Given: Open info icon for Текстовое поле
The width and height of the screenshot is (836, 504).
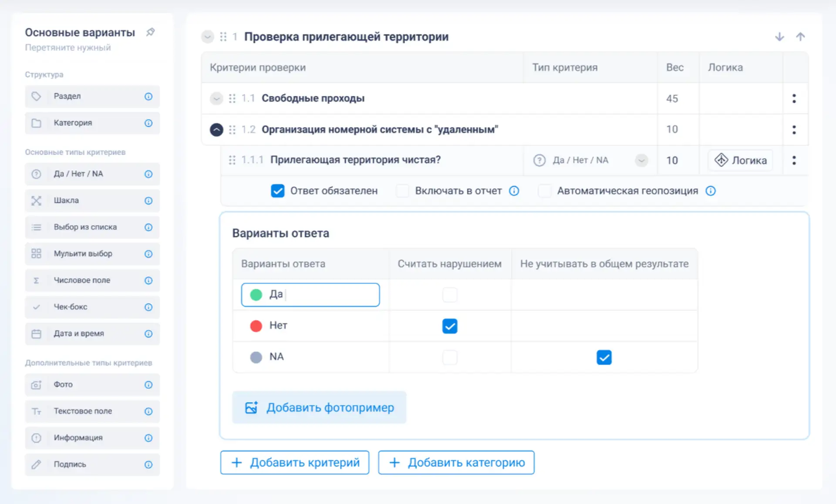Looking at the screenshot, I should point(148,411).
